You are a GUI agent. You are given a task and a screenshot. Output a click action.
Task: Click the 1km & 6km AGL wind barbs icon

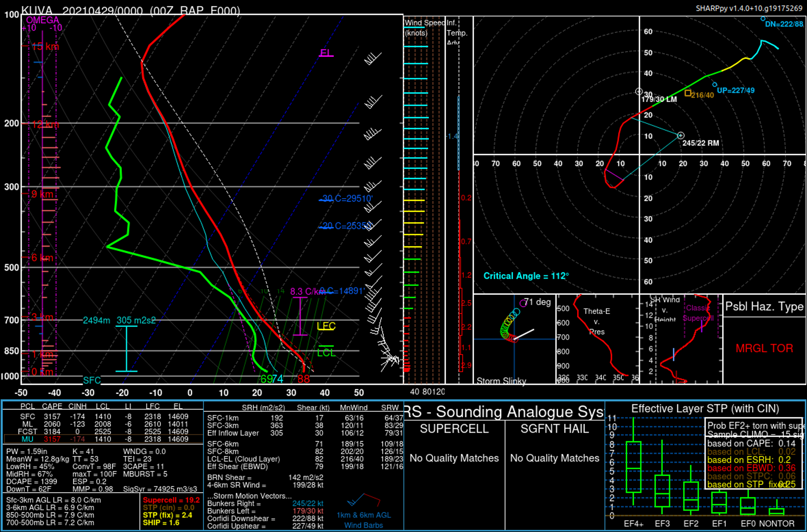(x=364, y=501)
